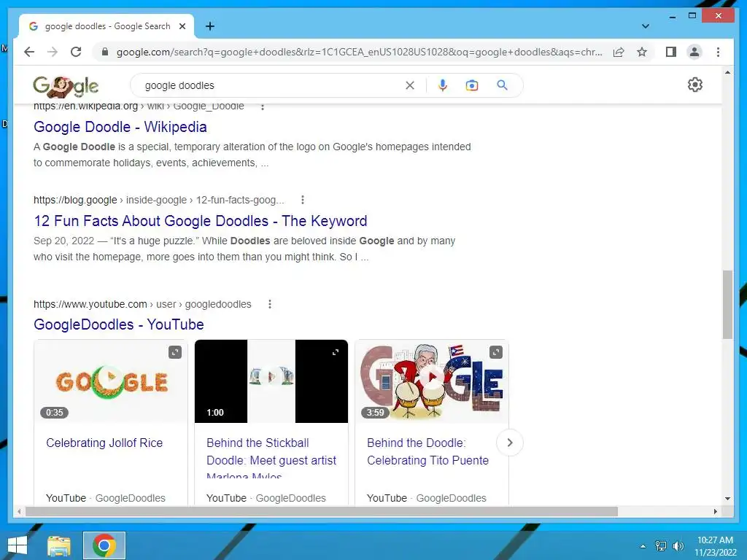The width and height of the screenshot is (747, 560).
Task: Open the Celebrating Jollof Rice title link
Action: point(104,443)
